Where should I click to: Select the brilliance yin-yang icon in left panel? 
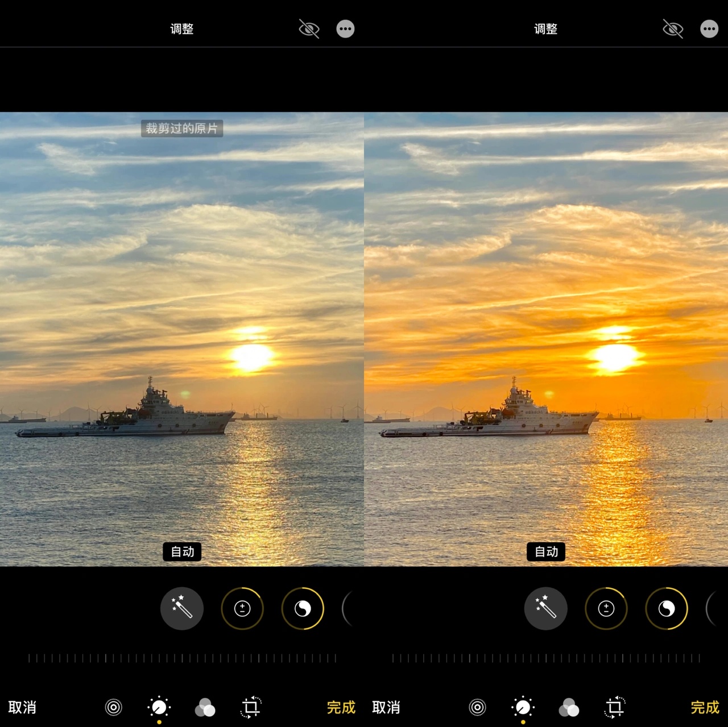coord(303,609)
